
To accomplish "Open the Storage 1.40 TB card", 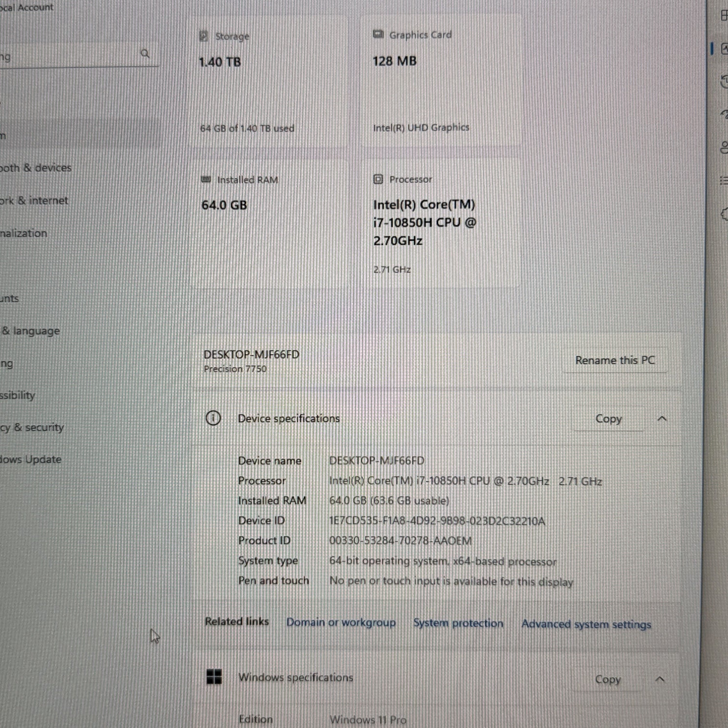I will coord(270,81).
